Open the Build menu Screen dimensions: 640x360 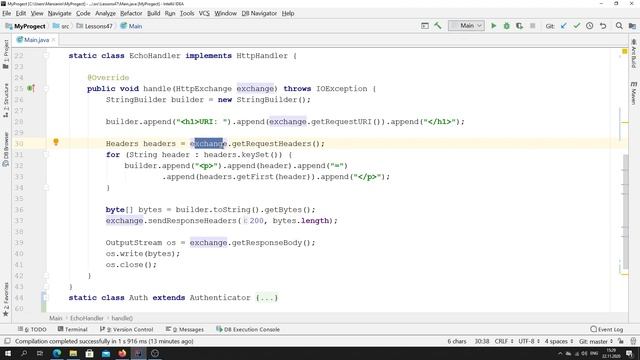pyautogui.click(x=153, y=13)
